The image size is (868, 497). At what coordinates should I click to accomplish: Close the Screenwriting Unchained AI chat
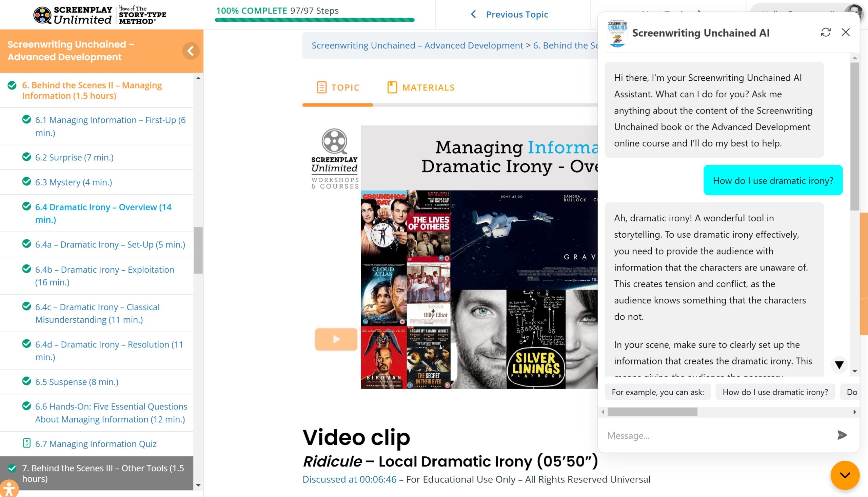846,33
